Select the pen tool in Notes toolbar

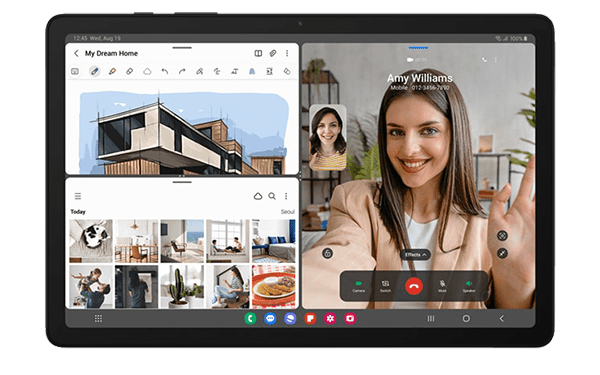click(95, 71)
